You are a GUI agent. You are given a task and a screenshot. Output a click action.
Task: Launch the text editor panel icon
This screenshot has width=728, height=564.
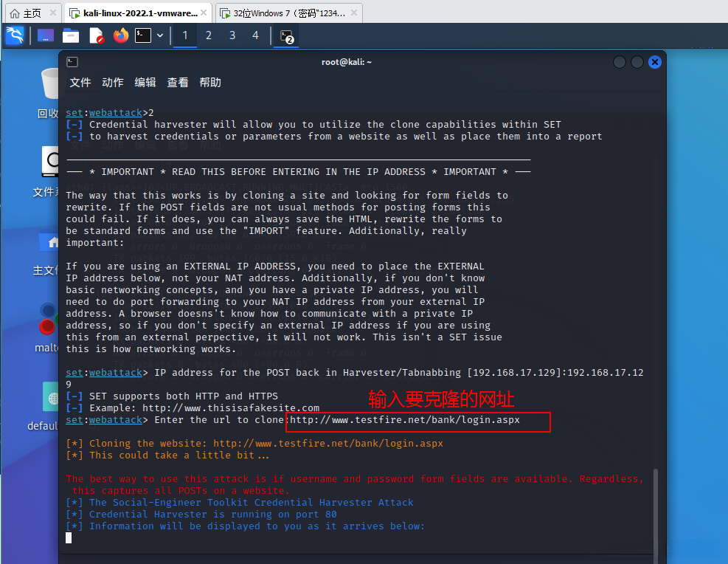[96, 35]
